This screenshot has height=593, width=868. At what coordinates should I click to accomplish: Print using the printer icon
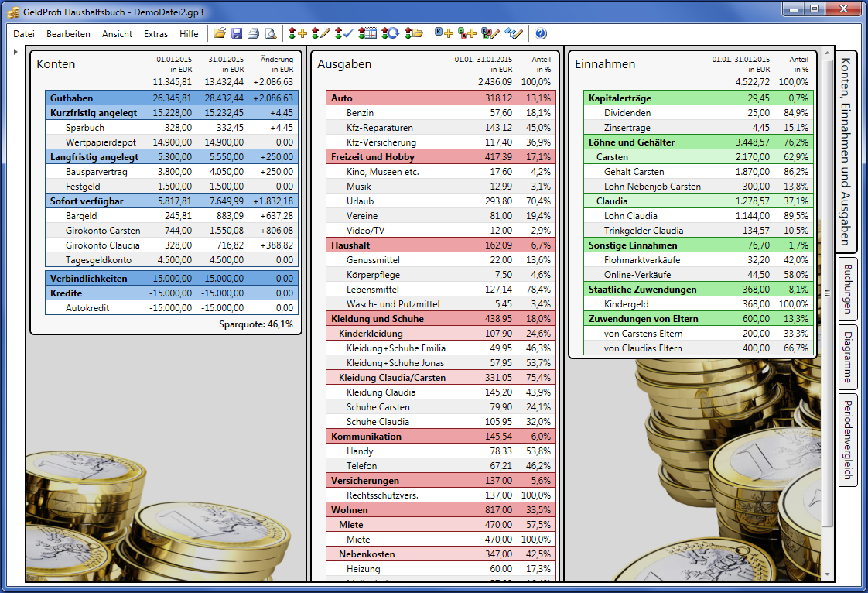(x=254, y=33)
